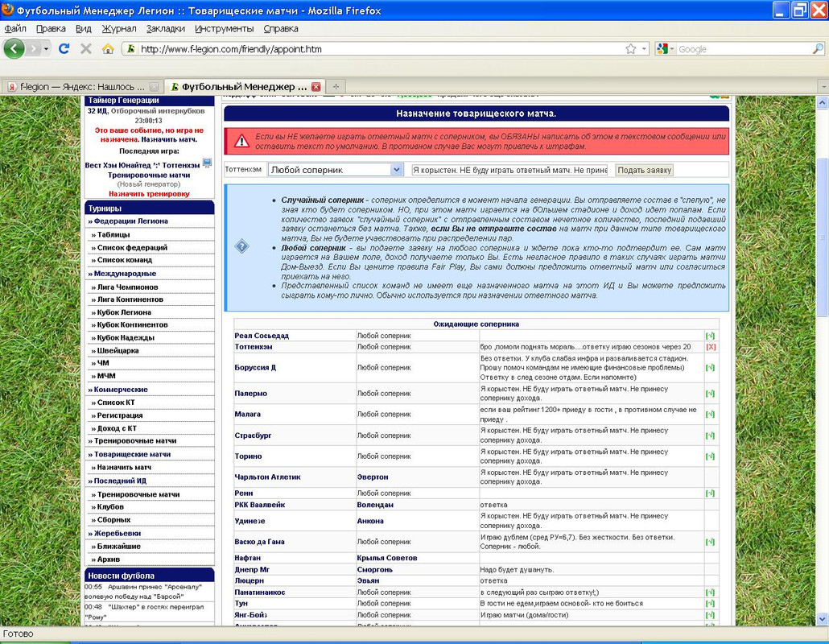Open the Архив sidebar link

(109, 559)
